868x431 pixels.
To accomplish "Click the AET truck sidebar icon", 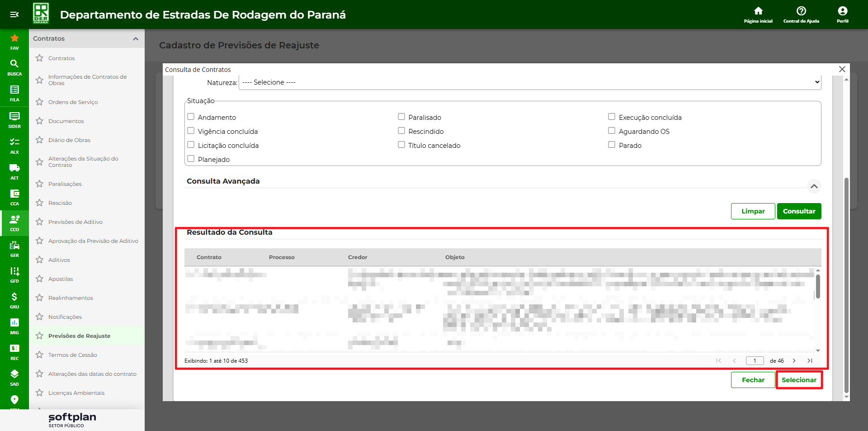I will [14, 171].
